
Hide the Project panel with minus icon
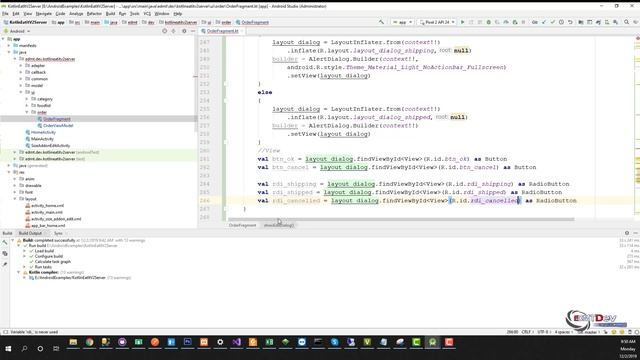point(193,31)
